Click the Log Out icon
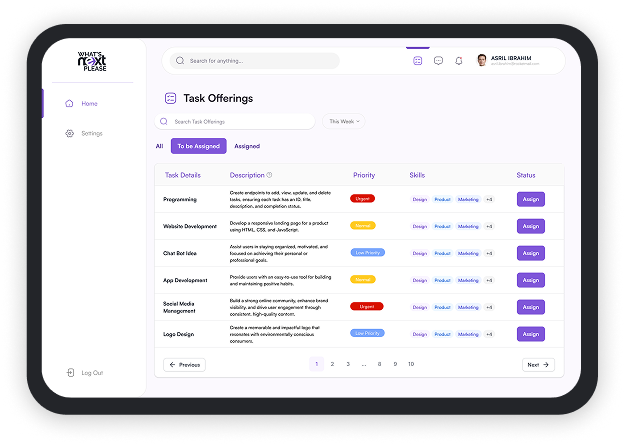This screenshot has width=625, height=445. (70, 373)
